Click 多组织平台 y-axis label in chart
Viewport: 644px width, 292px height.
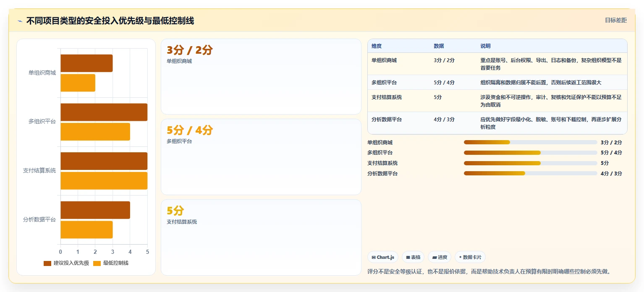(x=42, y=122)
